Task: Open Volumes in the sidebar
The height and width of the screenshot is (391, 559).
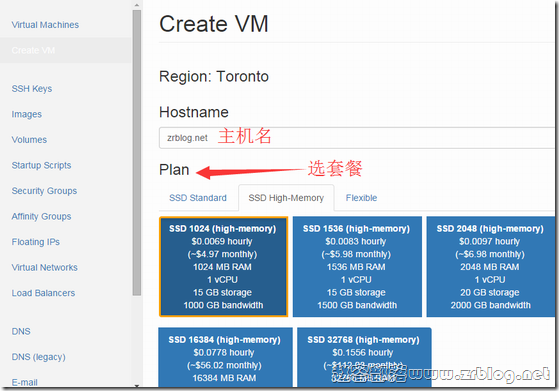Action: pos(29,140)
